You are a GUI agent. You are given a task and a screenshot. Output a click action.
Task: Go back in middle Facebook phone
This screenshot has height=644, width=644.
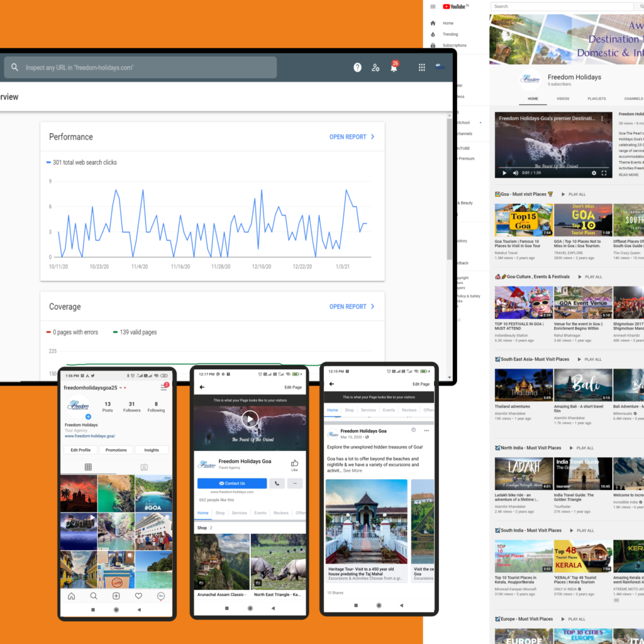[202, 387]
